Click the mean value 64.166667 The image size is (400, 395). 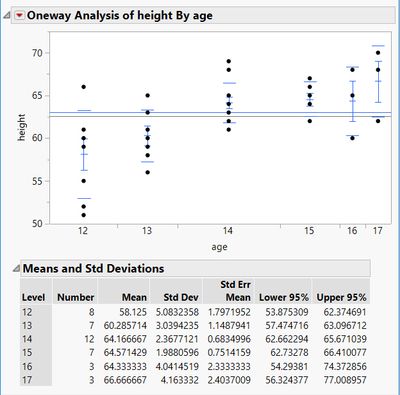click(x=125, y=339)
